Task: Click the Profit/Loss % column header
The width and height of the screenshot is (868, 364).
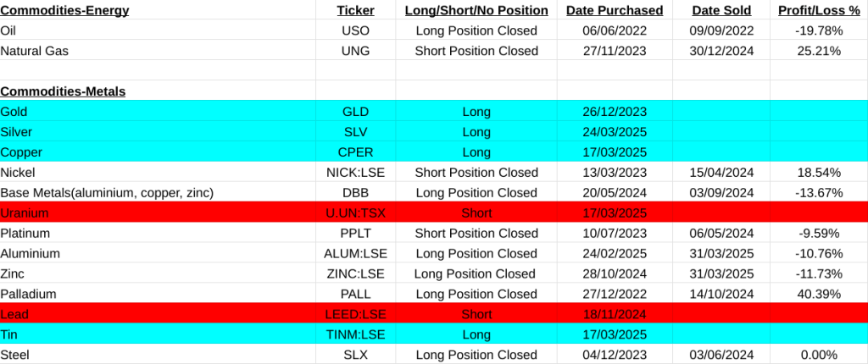Action: click(818, 11)
